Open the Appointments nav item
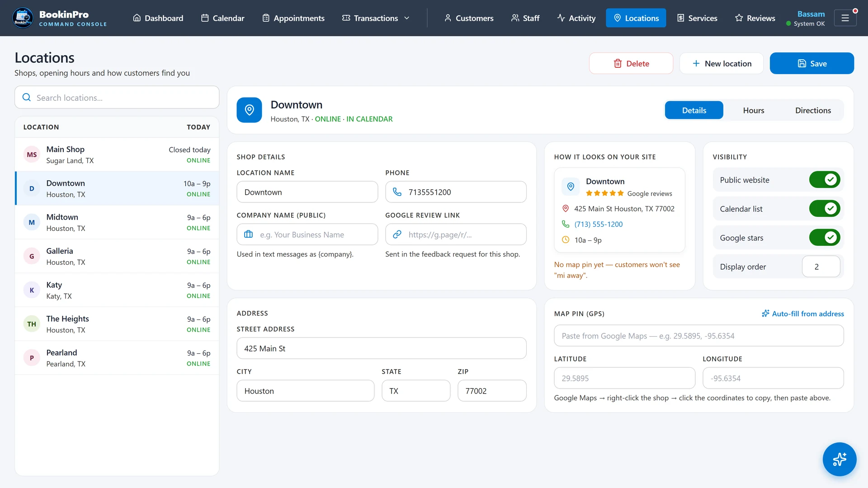Viewport: 868px width, 488px height. click(x=293, y=18)
